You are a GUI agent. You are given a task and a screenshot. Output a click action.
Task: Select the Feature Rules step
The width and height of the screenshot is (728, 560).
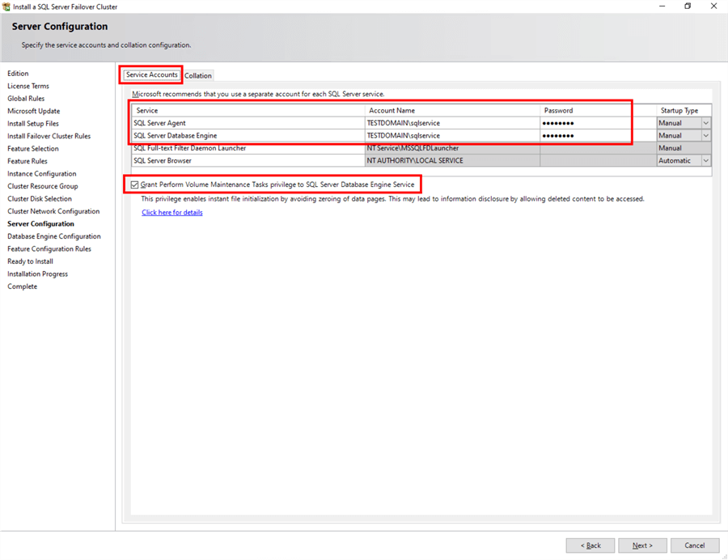28,161
